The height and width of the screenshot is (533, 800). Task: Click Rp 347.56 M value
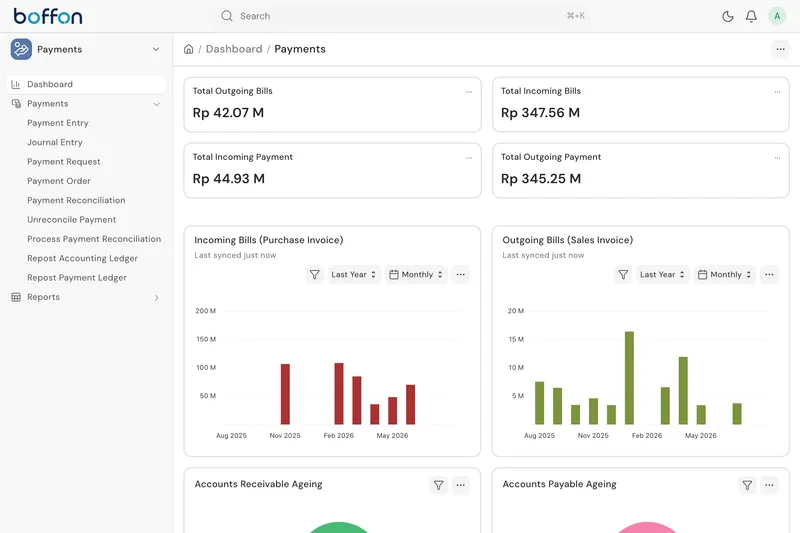coord(540,113)
